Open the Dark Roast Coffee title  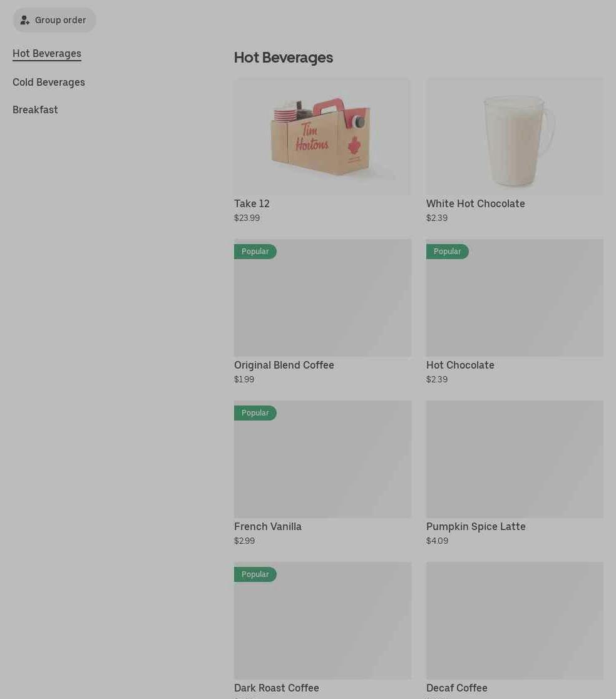[277, 688]
